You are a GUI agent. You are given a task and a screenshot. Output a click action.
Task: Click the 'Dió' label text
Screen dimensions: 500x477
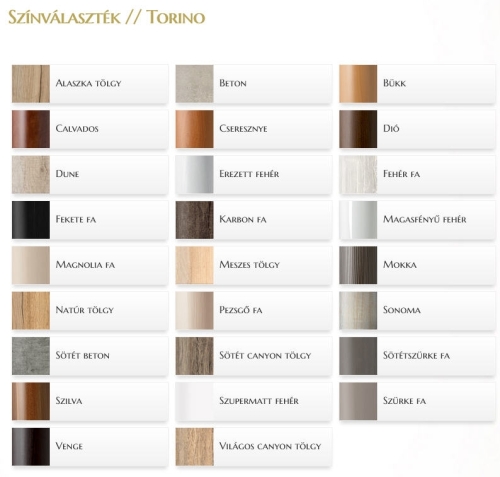pyautogui.click(x=391, y=128)
